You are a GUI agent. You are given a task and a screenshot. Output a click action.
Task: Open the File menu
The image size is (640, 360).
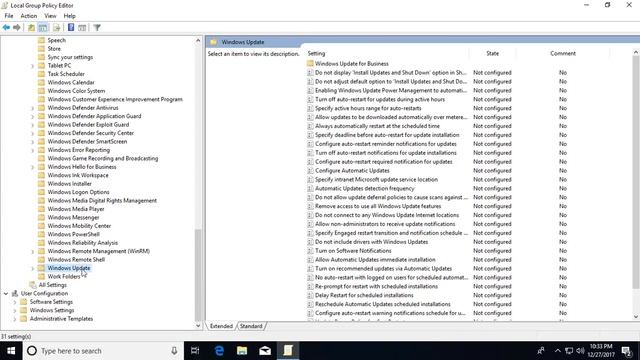[9, 16]
